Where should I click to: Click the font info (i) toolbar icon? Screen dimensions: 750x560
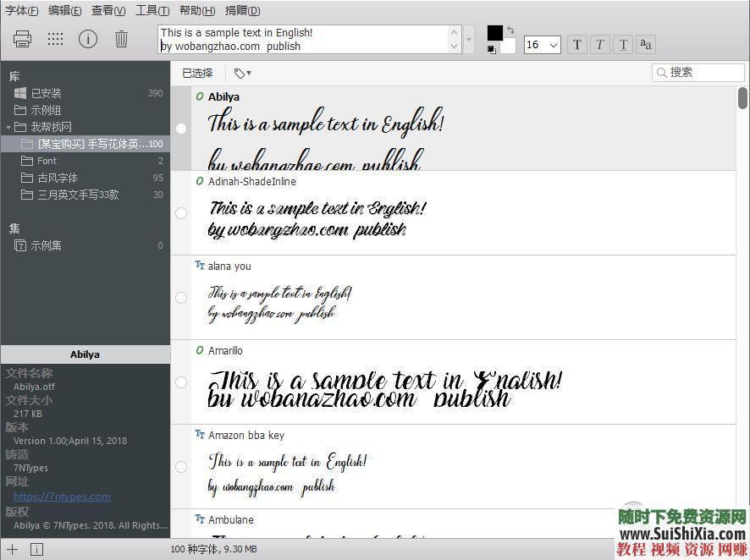tap(88, 38)
